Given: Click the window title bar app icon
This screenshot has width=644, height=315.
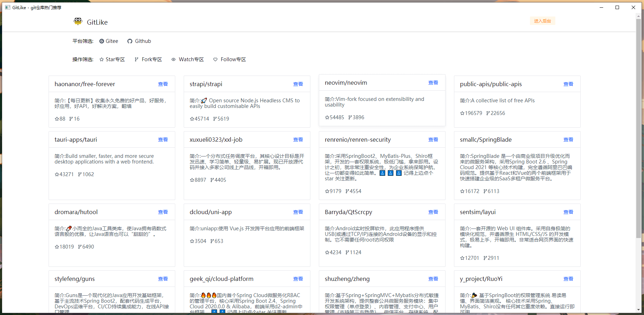Looking at the screenshot, I should [7, 7].
